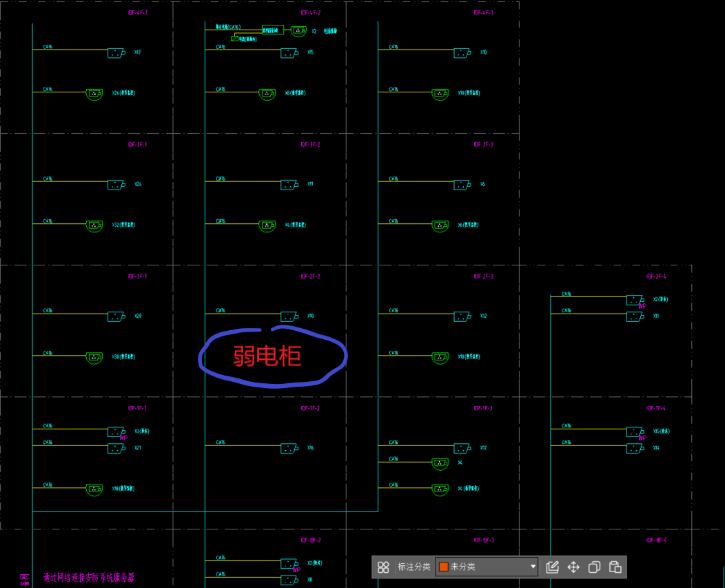
Task: Select the WP box camera in IDF-BF-2
Action: (289, 564)
